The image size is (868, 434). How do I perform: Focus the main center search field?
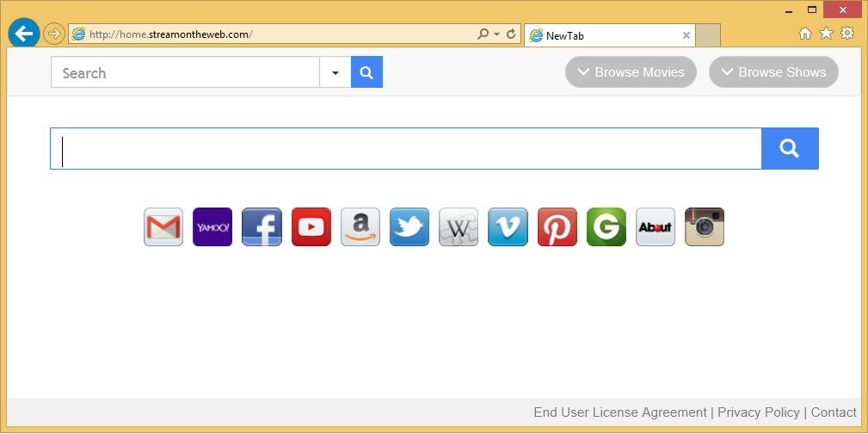click(x=406, y=149)
